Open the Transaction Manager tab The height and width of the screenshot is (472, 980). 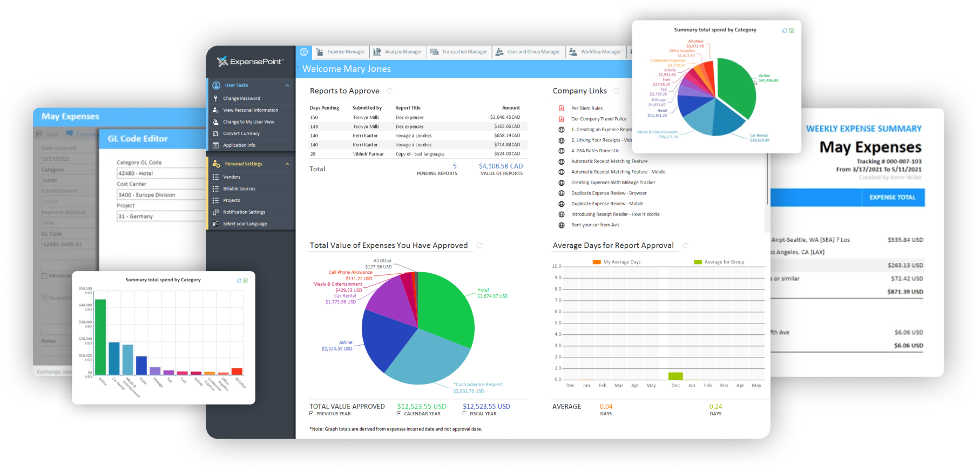(459, 52)
